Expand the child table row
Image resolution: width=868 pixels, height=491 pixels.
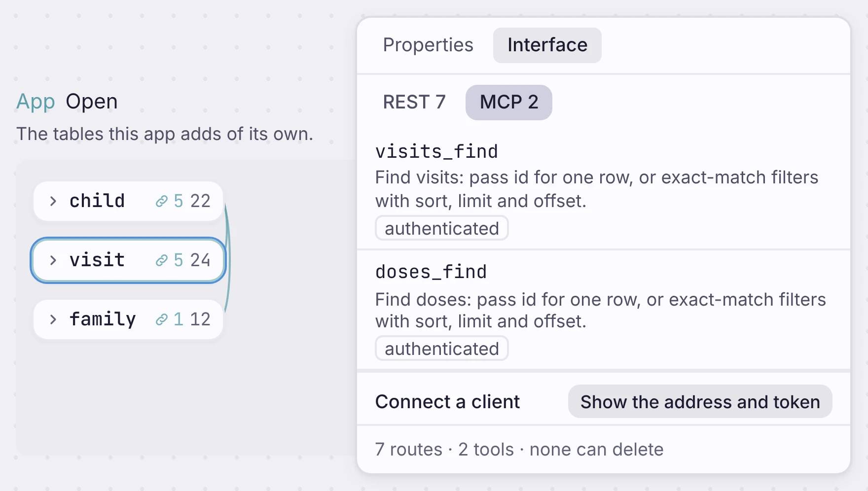click(53, 201)
